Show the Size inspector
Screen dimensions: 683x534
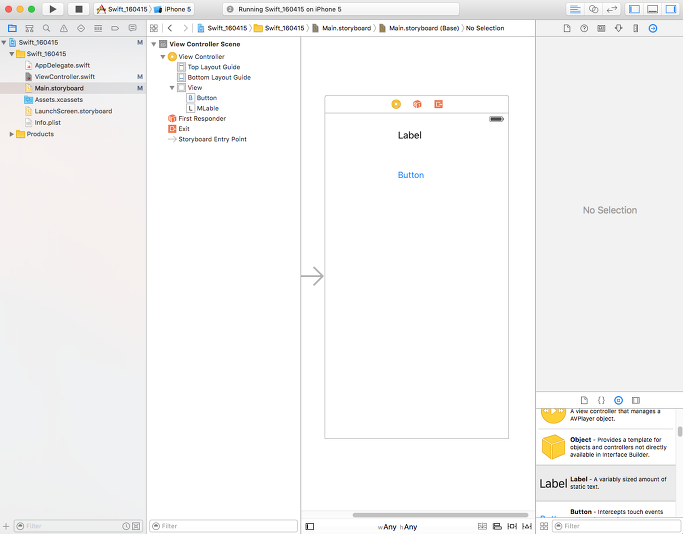pos(636,28)
